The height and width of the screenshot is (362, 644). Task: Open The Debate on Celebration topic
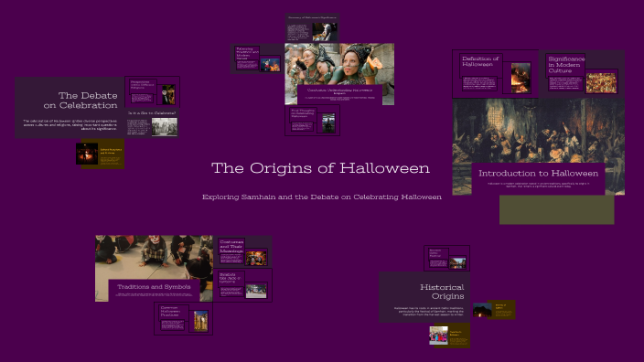click(70, 108)
